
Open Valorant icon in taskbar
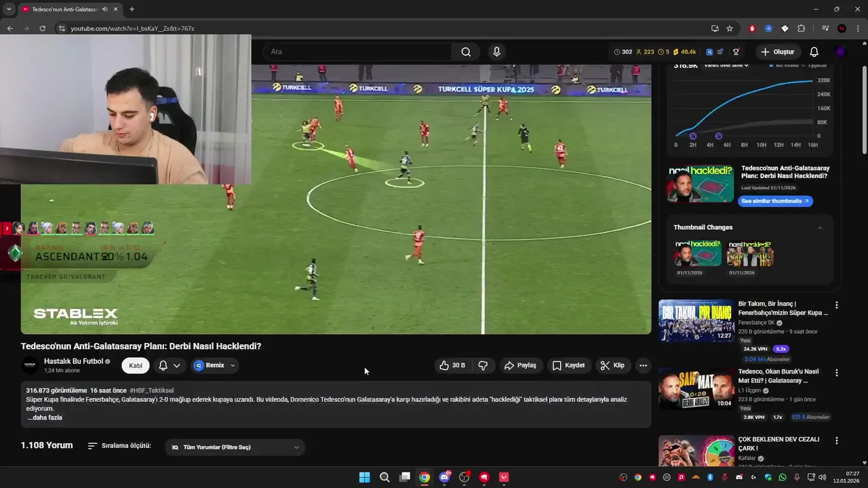pyautogui.click(x=504, y=477)
